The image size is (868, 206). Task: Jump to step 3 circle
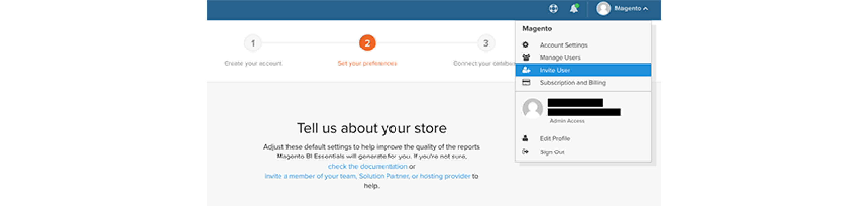[486, 43]
